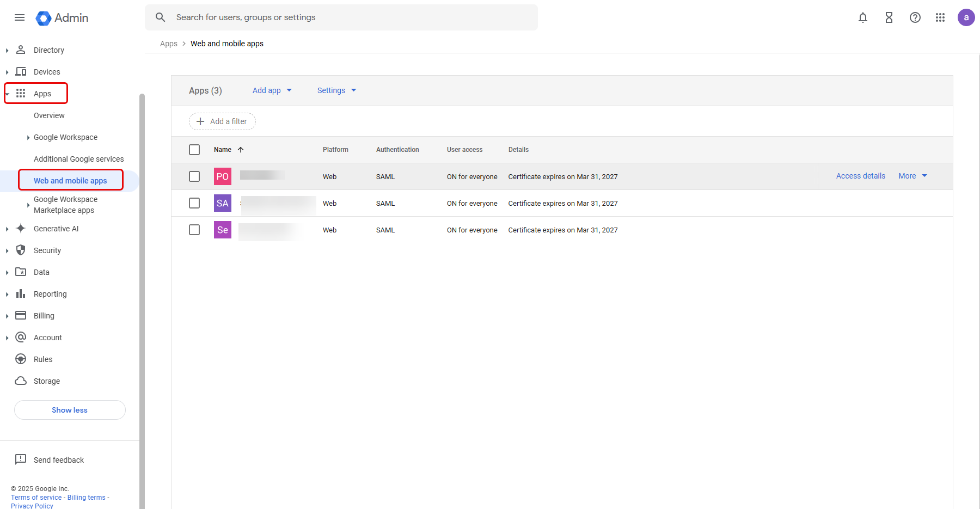Open the user account avatar
980x509 pixels.
coord(966,17)
